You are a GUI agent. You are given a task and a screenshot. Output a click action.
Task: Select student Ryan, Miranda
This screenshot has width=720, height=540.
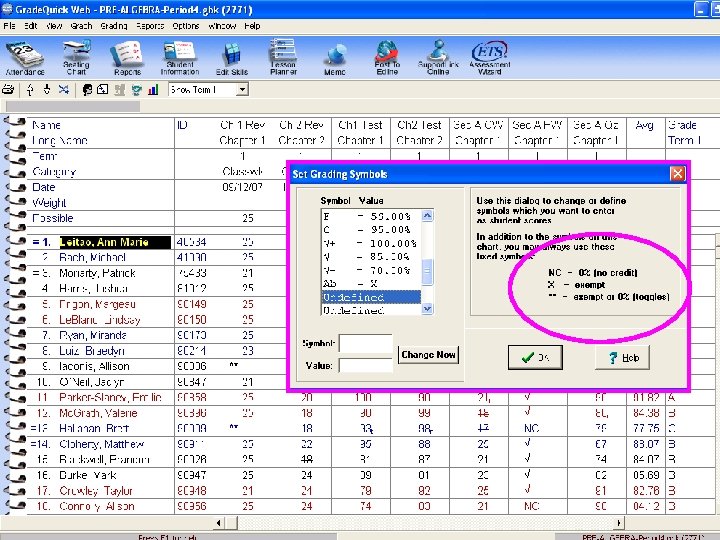click(92, 335)
